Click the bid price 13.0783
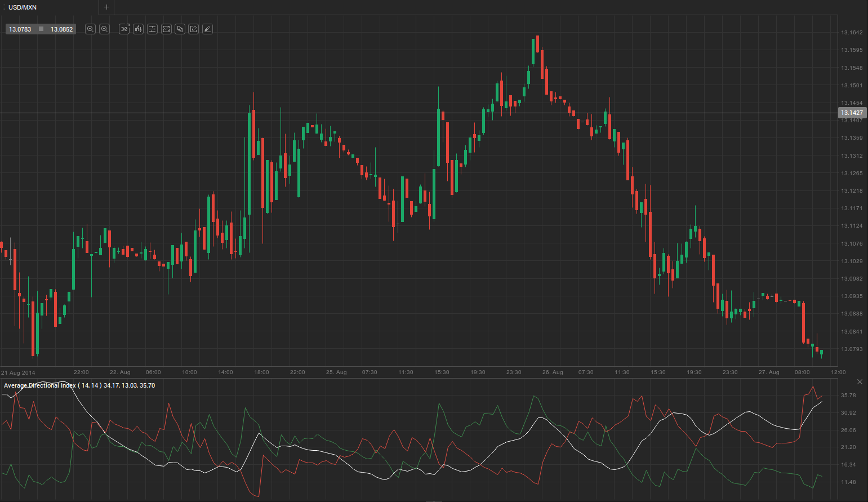The width and height of the screenshot is (868, 502). [x=20, y=29]
